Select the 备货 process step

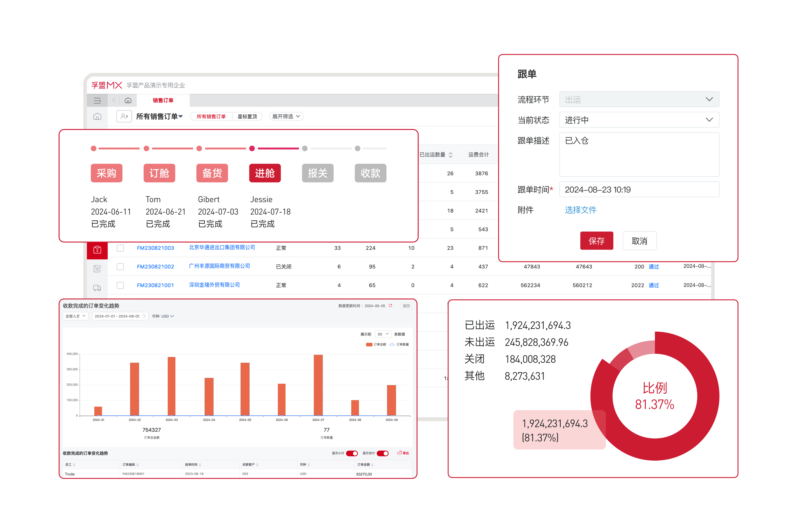tap(212, 173)
